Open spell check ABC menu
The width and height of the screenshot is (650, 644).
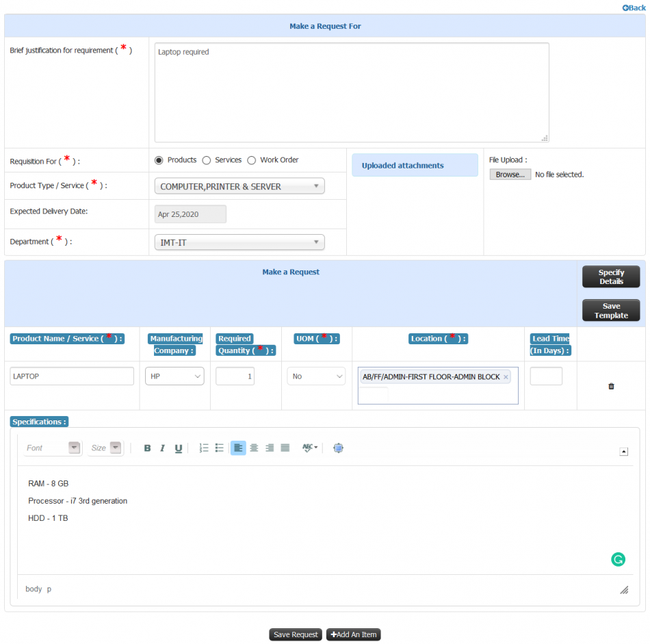(310, 448)
